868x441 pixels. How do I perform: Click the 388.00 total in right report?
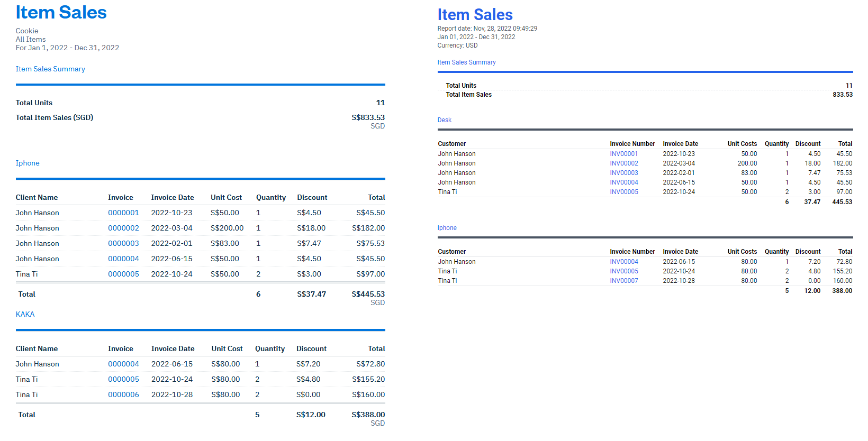pyautogui.click(x=842, y=291)
